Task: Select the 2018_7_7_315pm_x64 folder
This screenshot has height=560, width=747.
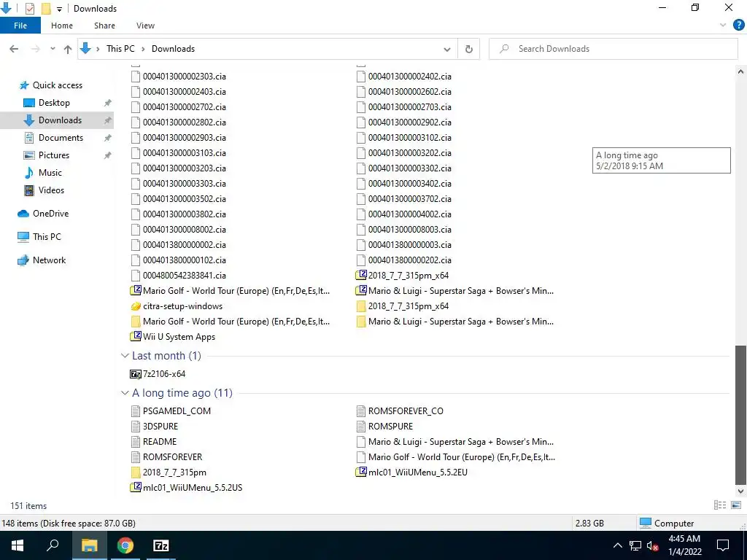Action: [403, 306]
